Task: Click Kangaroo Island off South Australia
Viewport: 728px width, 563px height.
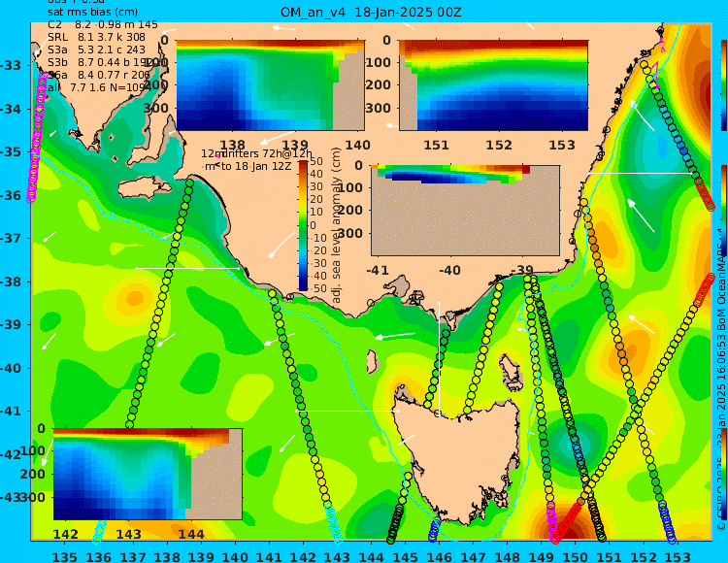Action: click(x=145, y=188)
